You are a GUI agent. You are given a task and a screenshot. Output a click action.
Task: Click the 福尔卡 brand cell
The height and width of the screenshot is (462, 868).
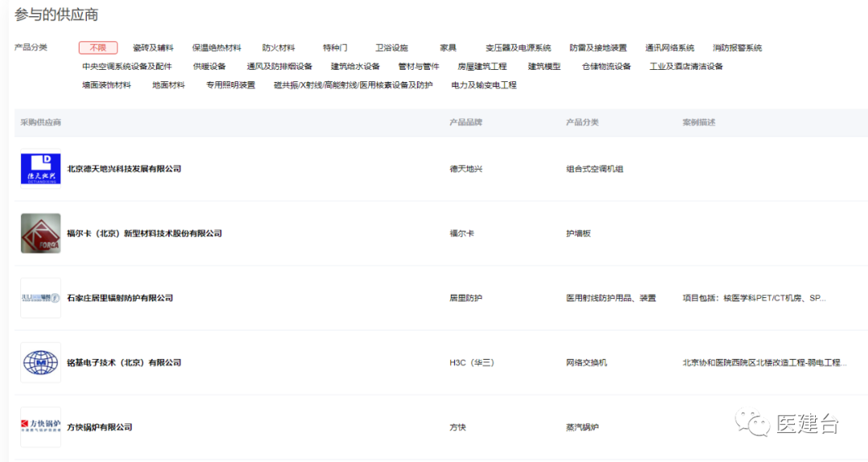pos(461,234)
